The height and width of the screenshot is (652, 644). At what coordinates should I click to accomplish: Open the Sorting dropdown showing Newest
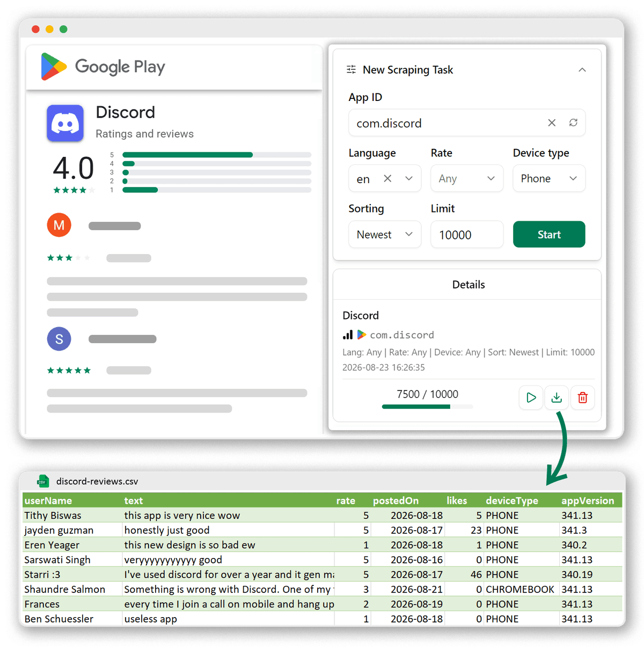tap(385, 234)
